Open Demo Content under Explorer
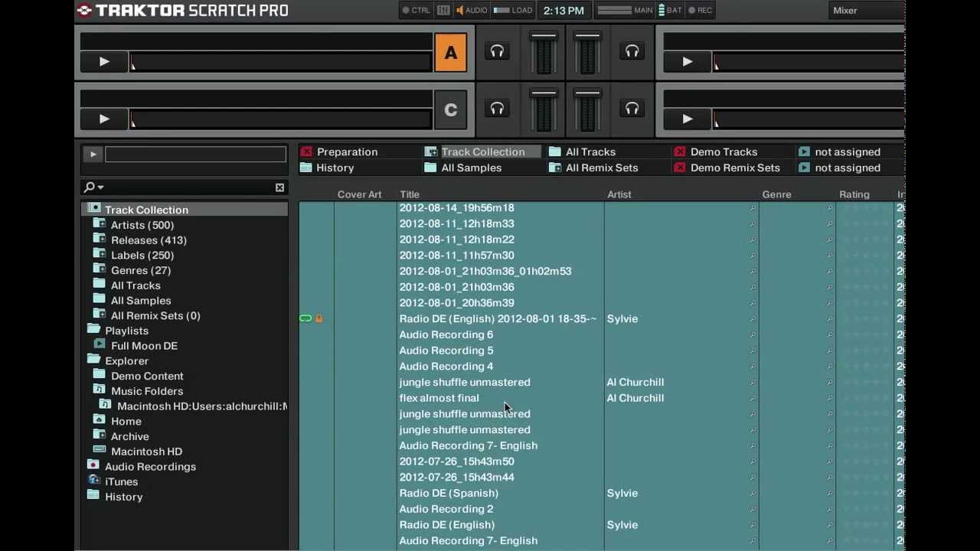This screenshot has width=980, height=551. pyautogui.click(x=147, y=376)
